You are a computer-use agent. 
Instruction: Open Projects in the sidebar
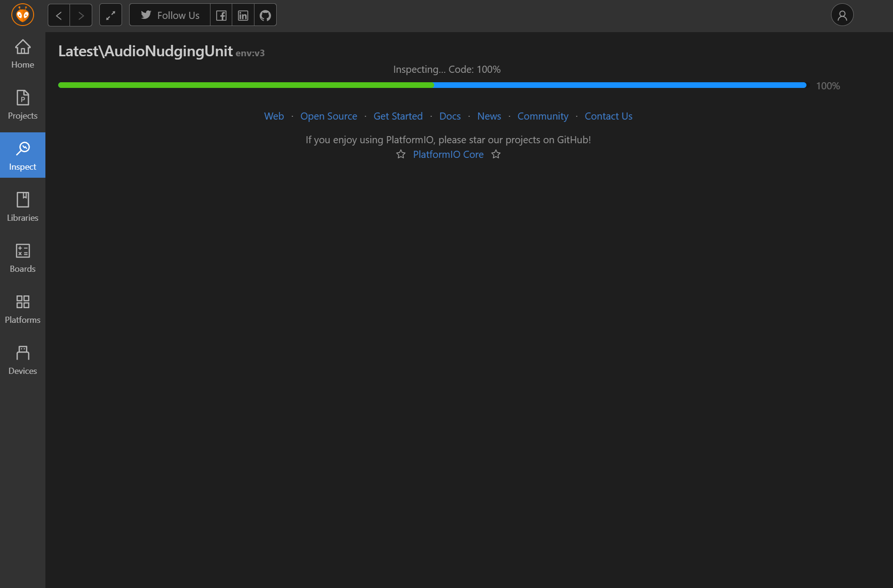coord(23,105)
